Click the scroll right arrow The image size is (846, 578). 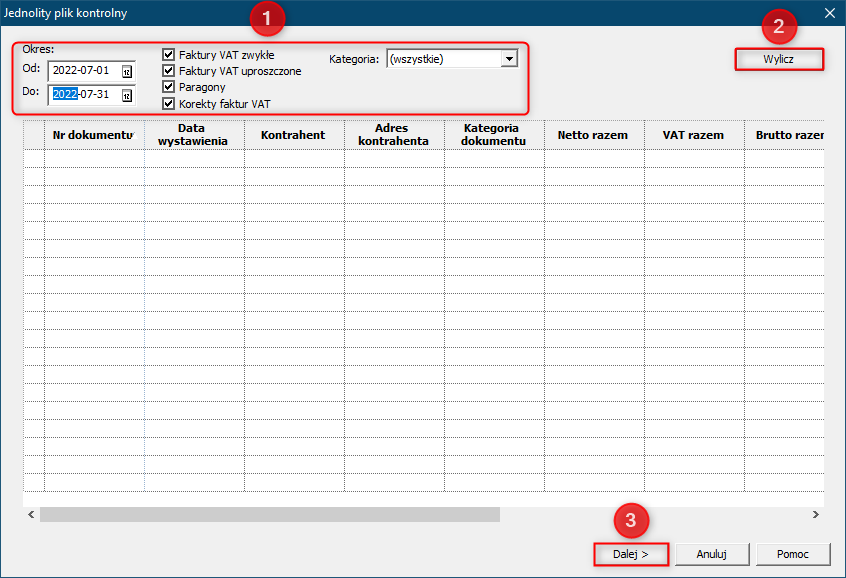(816, 514)
